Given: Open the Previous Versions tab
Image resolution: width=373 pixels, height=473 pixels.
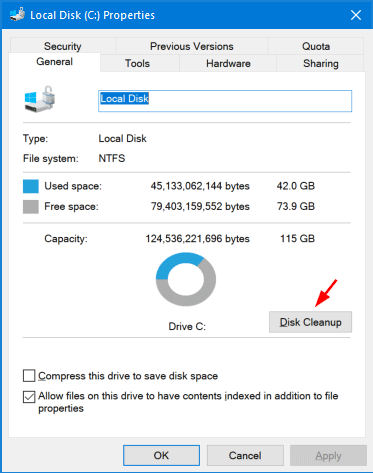Looking at the screenshot, I should coord(192,46).
